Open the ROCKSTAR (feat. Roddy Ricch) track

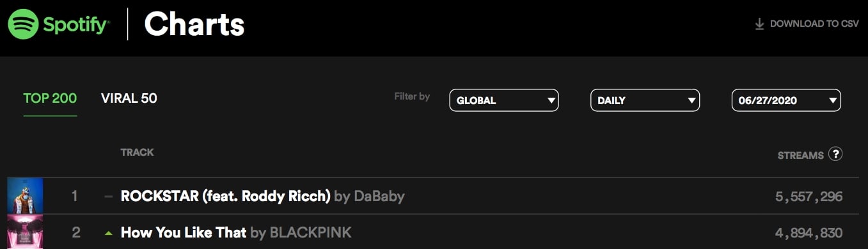pos(225,196)
